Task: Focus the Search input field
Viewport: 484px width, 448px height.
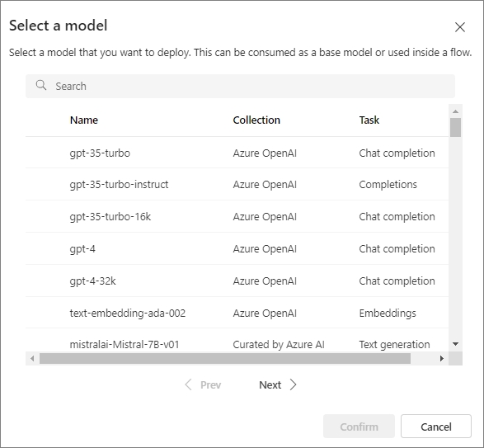Action: point(240,86)
